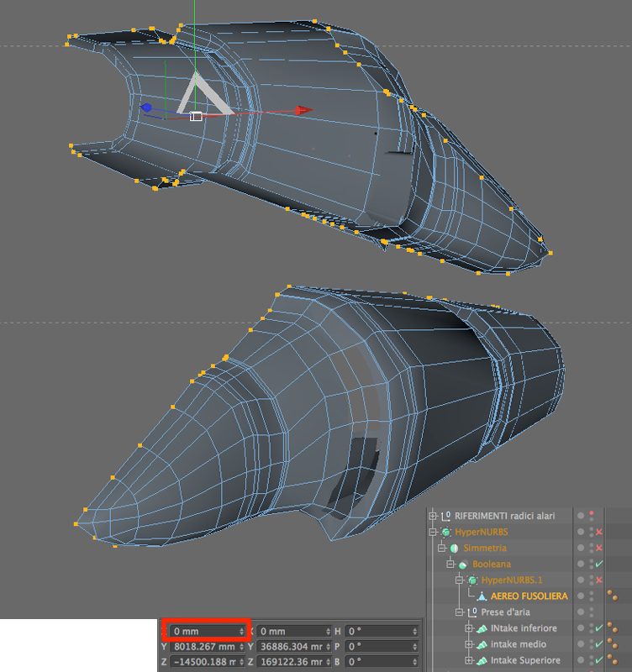This screenshot has width=632, height=672.
Task: Select the material tag on intake medio
Action: [613, 644]
